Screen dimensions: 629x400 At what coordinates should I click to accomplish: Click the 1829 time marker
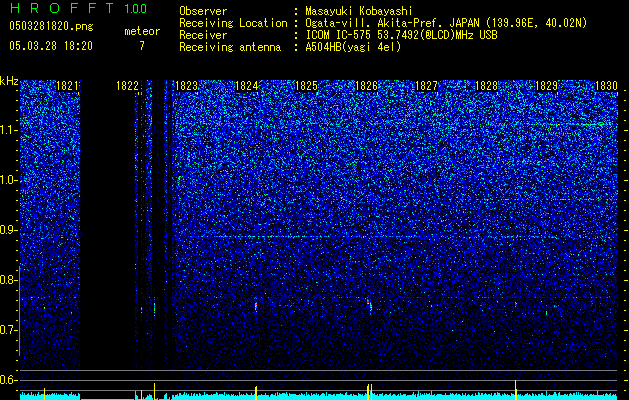(x=546, y=86)
